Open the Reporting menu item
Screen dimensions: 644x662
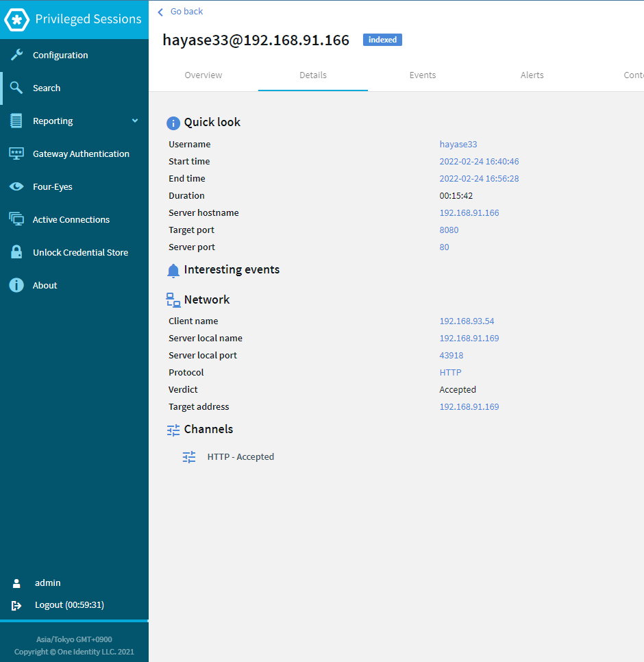pos(74,121)
